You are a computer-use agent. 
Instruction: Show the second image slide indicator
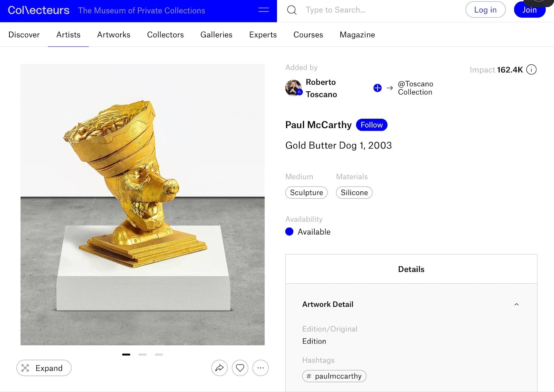(143, 354)
